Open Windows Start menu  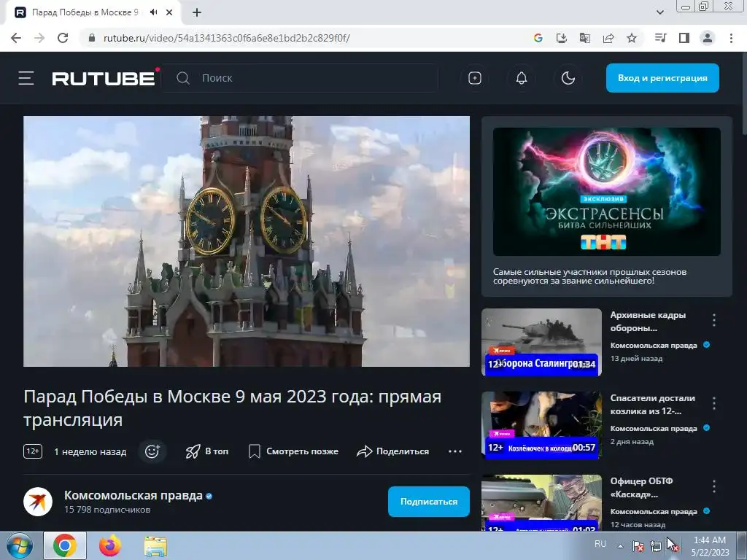click(19, 545)
